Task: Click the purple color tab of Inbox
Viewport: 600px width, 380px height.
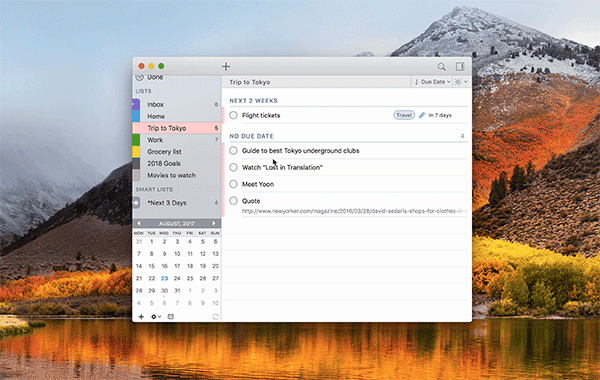Action: 136,104
